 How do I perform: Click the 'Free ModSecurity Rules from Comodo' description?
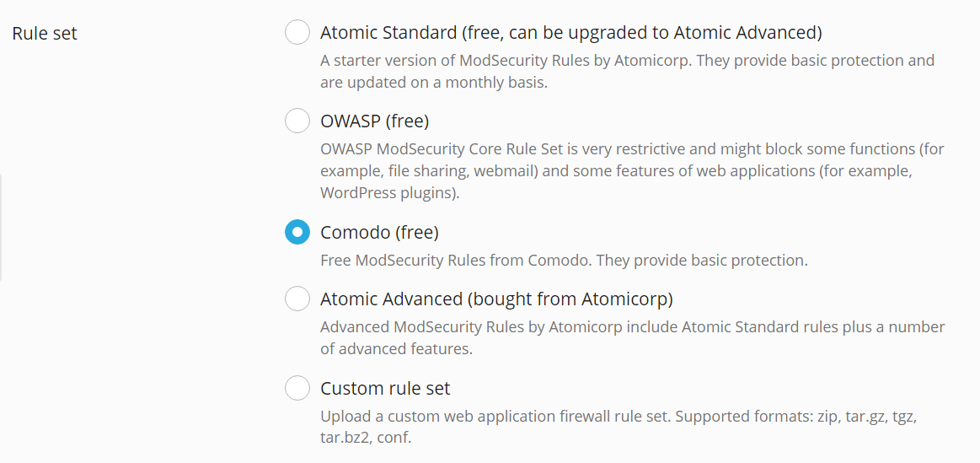pyautogui.click(x=564, y=261)
